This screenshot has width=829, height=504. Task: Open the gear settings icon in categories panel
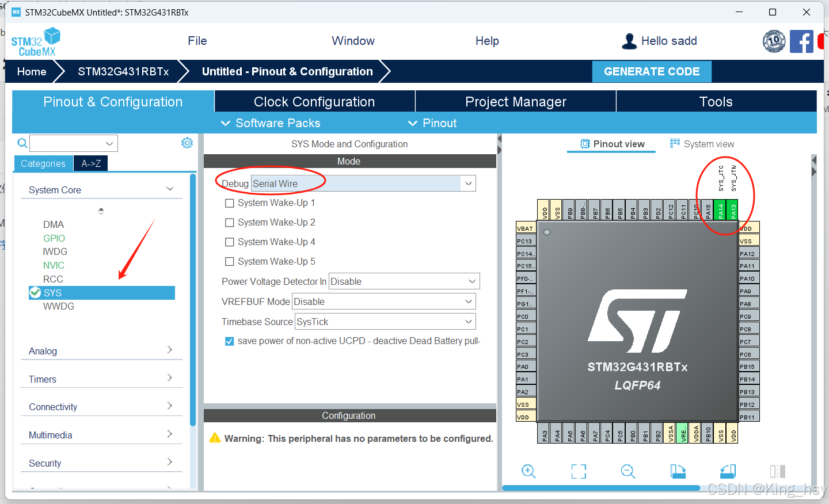click(x=187, y=143)
